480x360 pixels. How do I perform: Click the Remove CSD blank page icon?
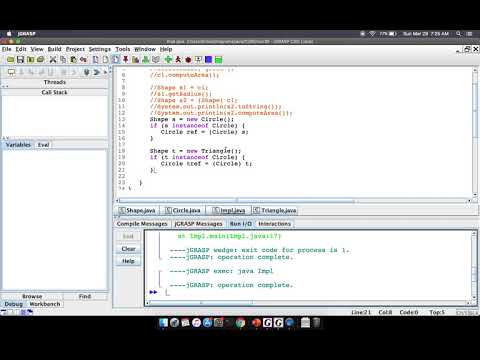105,60
